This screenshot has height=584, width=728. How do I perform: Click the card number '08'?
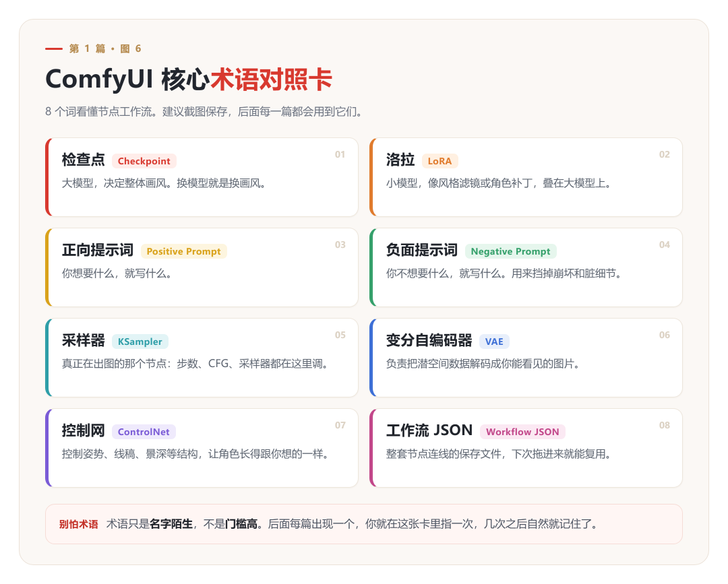click(665, 425)
